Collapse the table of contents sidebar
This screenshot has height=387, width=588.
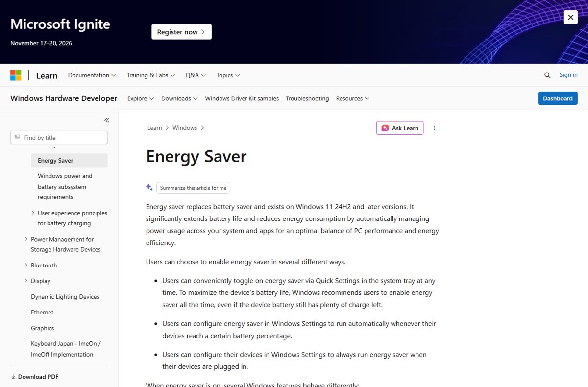click(x=107, y=120)
